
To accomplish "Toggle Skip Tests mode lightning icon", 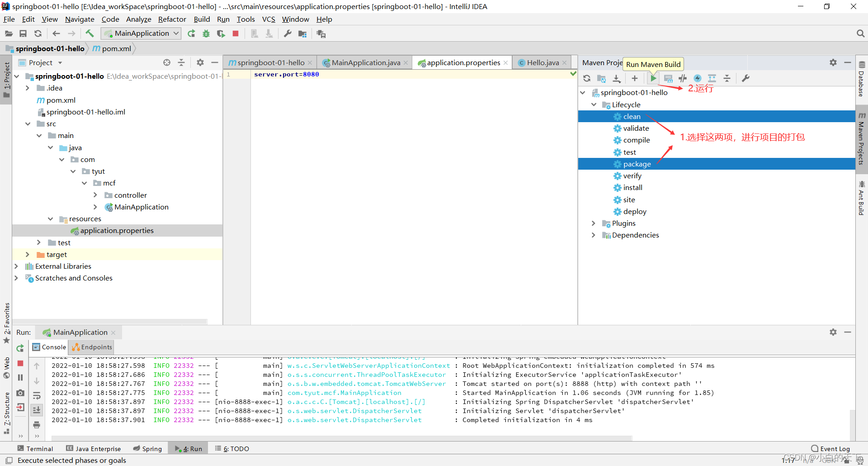I will tap(698, 78).
